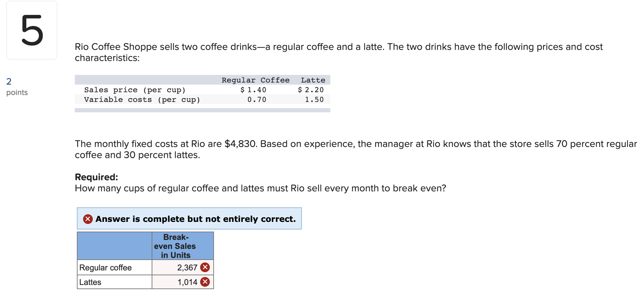Select the Latte column header
The width and height of the screenshot is (644, 303).
313,80
